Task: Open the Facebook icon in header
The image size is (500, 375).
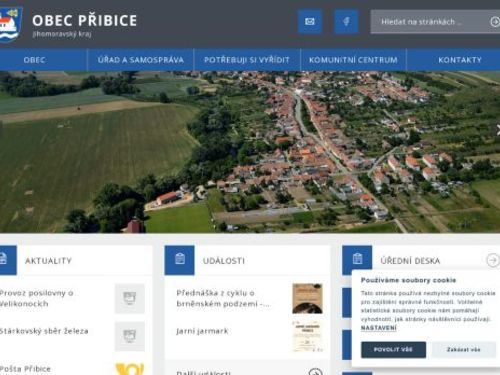Action: click(346, 22)
